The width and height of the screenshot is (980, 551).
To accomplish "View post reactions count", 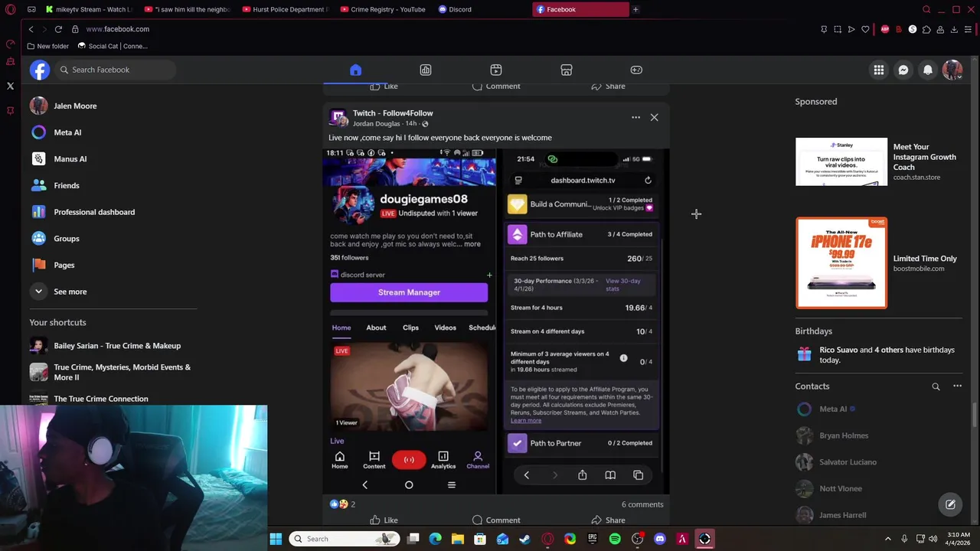I will point(342,504).
